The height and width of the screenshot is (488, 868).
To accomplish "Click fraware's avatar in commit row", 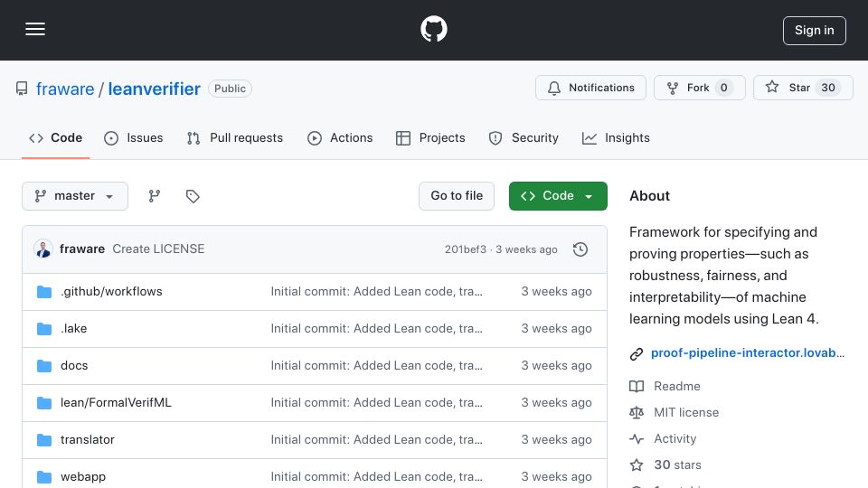I will tap(43, 249).
